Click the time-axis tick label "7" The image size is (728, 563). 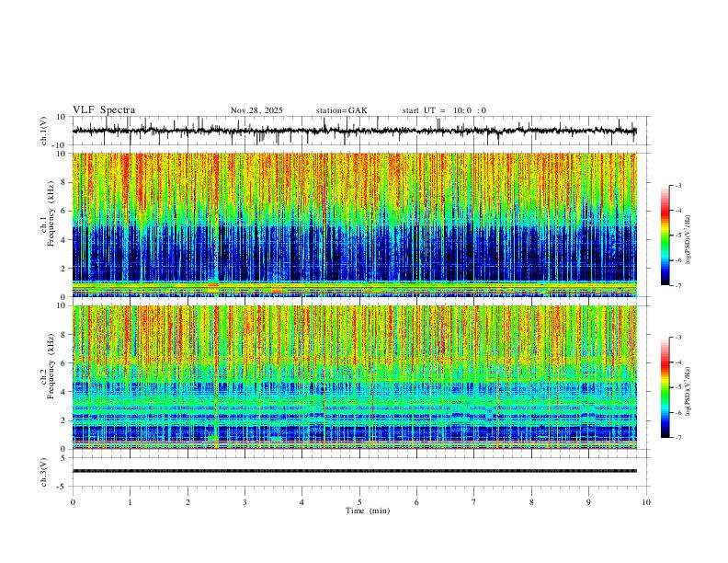pos(474,502)
